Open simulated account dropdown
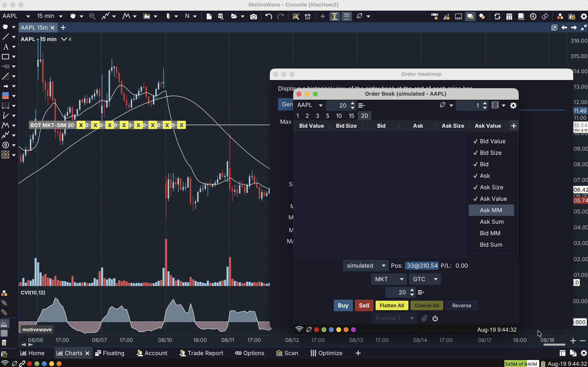588x367 pixels. click(x=366, y=266)
